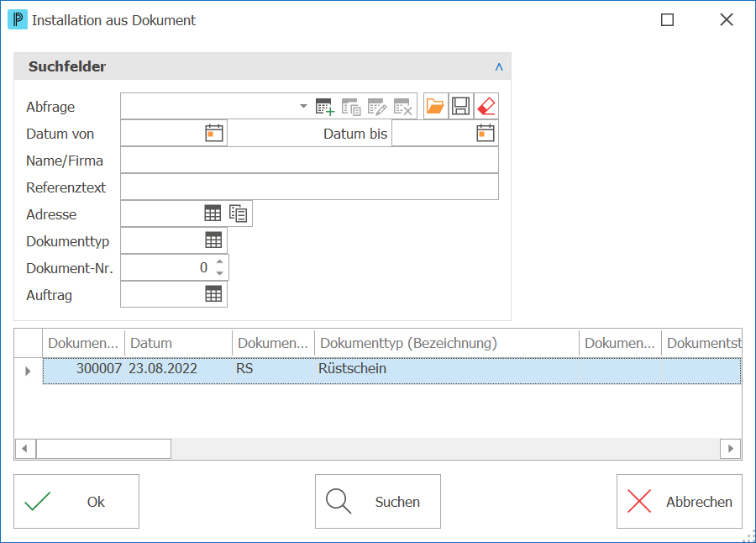756x543 pixels.
Task: Click the horizontal scrollbar right arrow
Action: [x=731, y=449]
